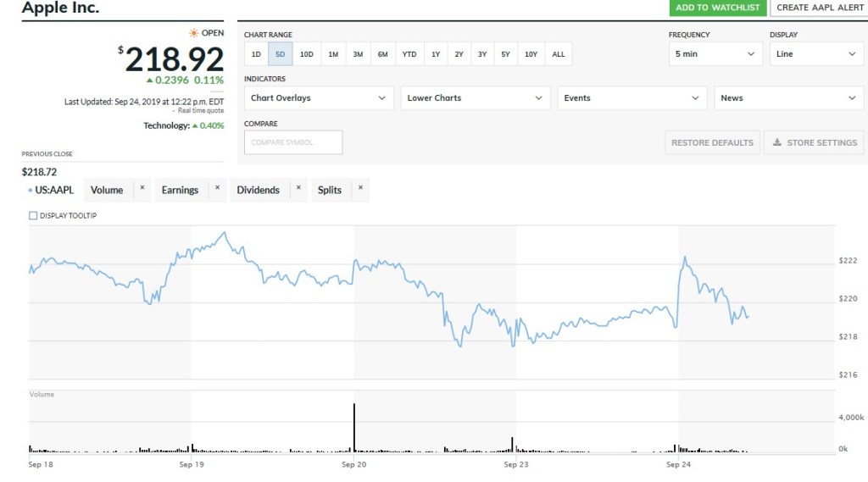868x482 pixels.
Task: Open the Line display type dropdown
Action: coord(816,54)
